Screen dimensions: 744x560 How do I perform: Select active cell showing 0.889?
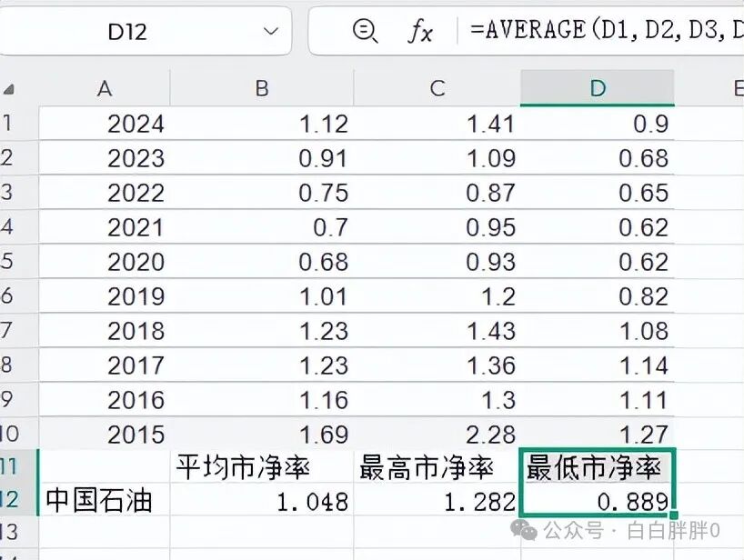point(598,500)
